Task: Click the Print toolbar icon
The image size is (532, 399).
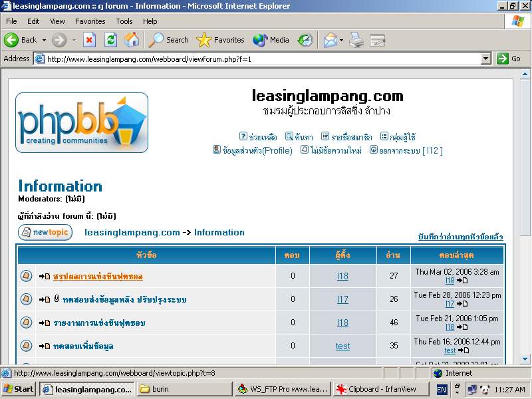Action: click(357, 40)
